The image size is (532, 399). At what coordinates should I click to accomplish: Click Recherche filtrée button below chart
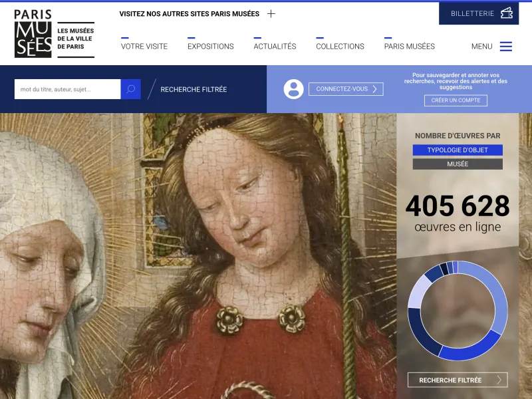[458, 380]
